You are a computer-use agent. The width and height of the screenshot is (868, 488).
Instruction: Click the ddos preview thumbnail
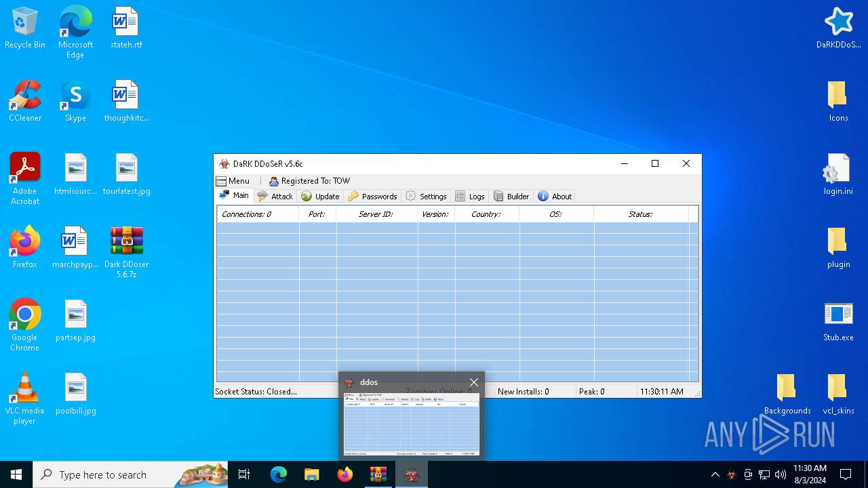411,424
